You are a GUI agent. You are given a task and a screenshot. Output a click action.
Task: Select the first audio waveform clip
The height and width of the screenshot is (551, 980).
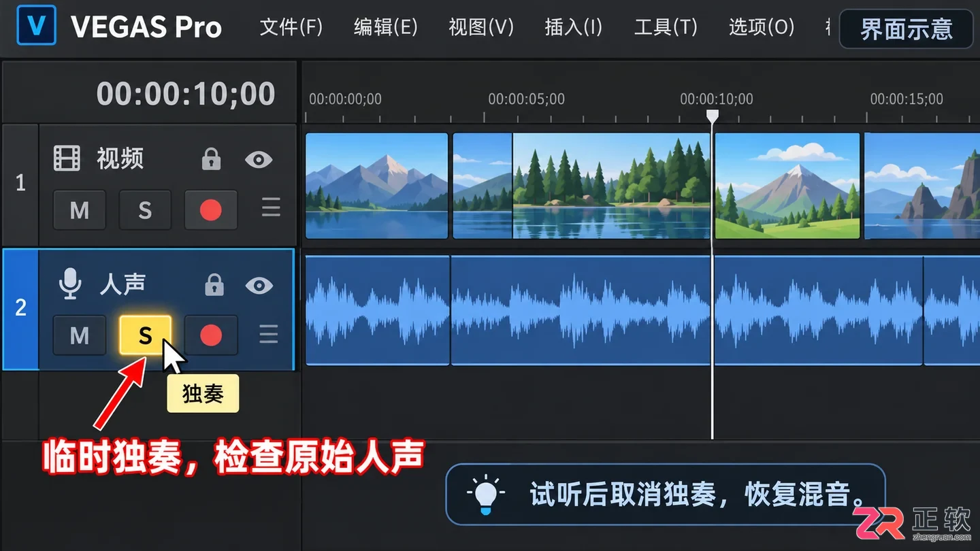tap(378, 310)
